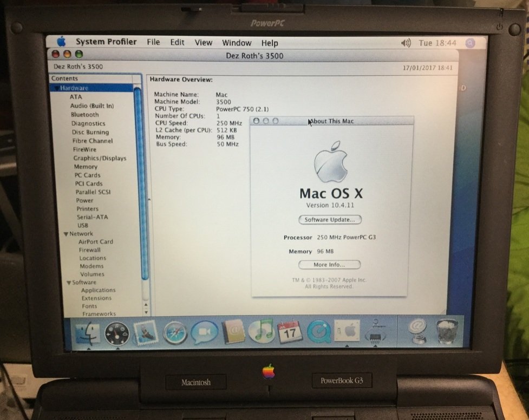Click the Apple logo in About This Mac
Viewport: 529px width, 420px height.
tap(330, 162)
